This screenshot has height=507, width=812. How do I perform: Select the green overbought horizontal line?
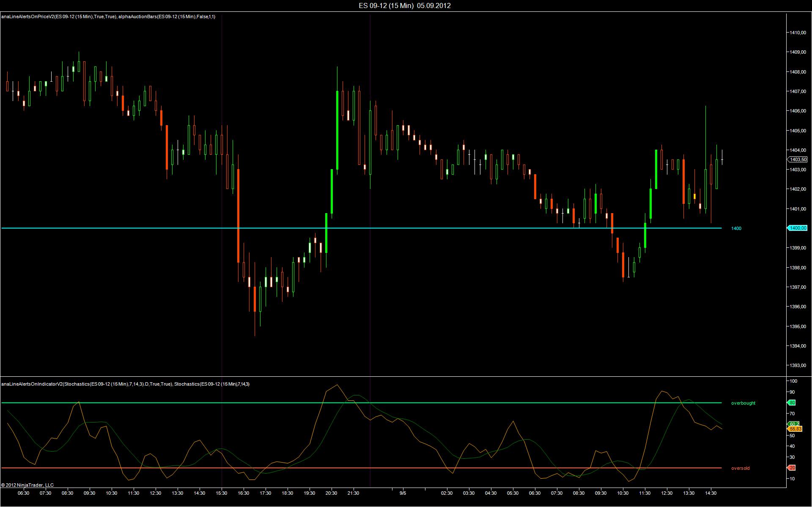point(361,403)
